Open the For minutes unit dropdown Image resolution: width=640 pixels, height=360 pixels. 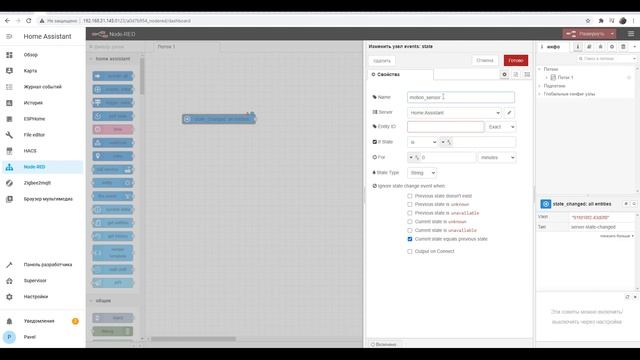pos(497,157)
